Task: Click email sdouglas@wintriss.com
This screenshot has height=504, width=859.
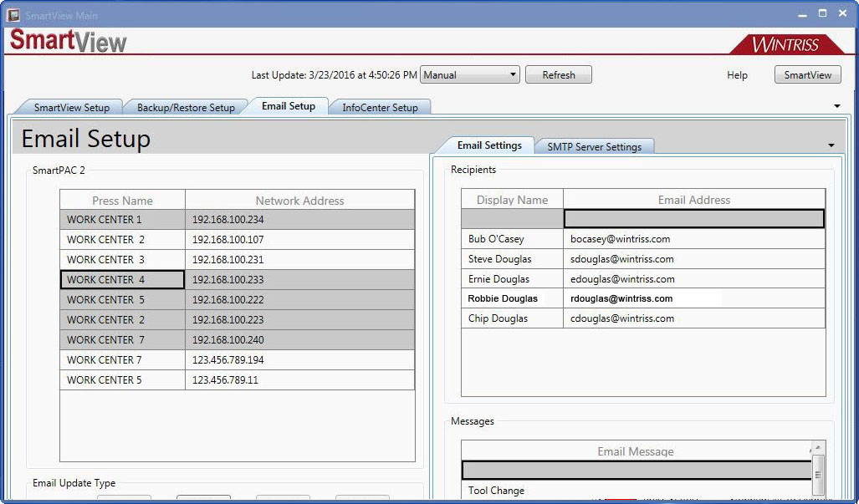Action: click(621, 259)
